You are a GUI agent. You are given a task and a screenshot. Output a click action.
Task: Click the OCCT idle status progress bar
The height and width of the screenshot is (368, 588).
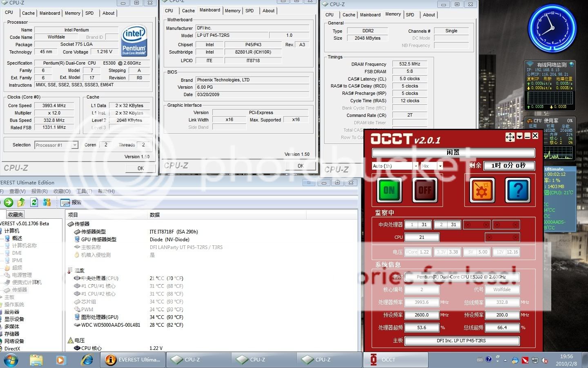(453, 153)
